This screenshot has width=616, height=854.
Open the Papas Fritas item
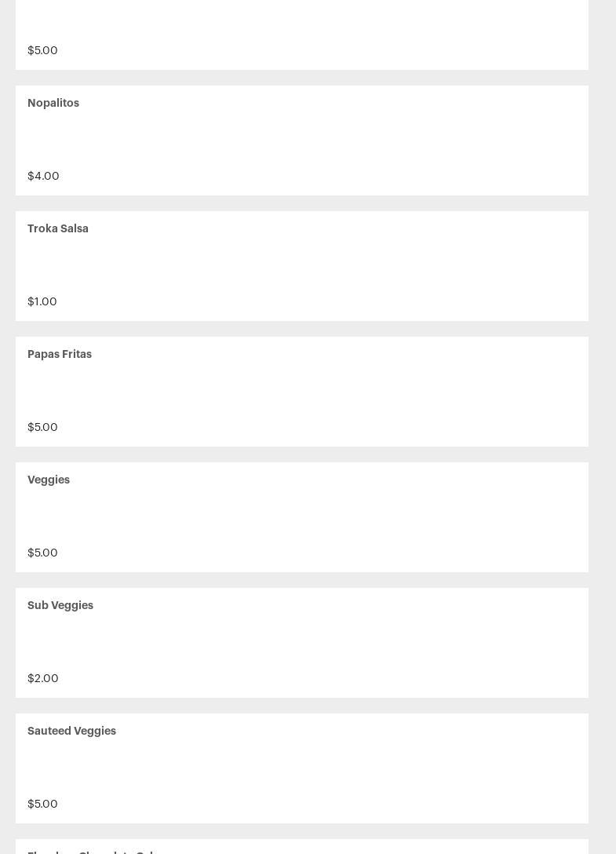[x=60, y=354]
